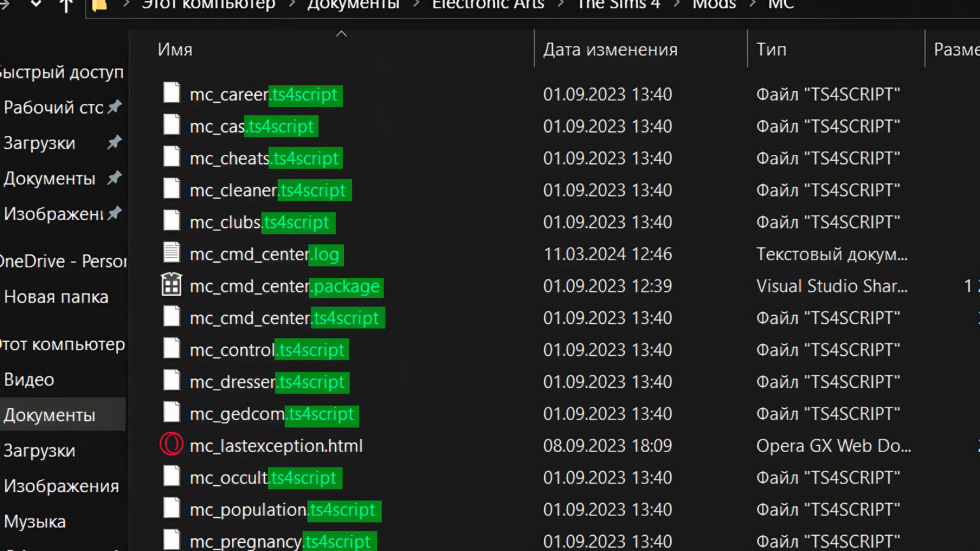980x551 pixels.
Task: Expand breadcrumb chevron after Mods
Action: tap(752, 5)
